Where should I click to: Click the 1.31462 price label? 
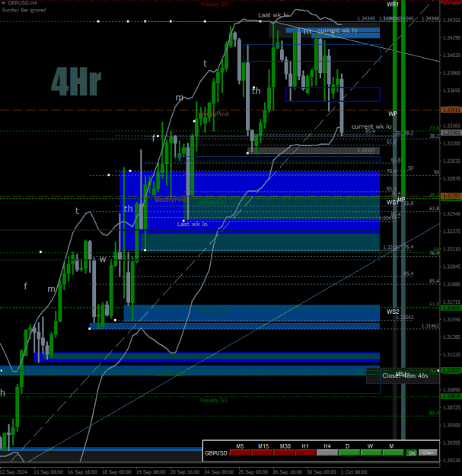(430, 326)
